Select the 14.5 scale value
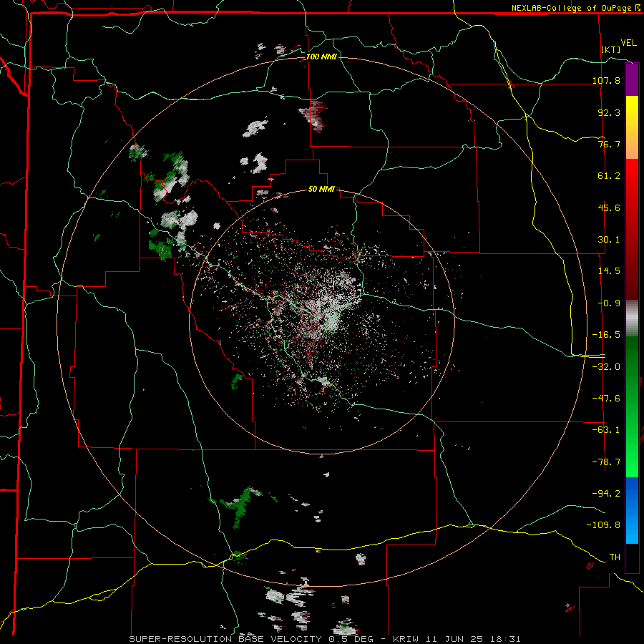This screenshot has width=644, height=644. coord(609,271)
